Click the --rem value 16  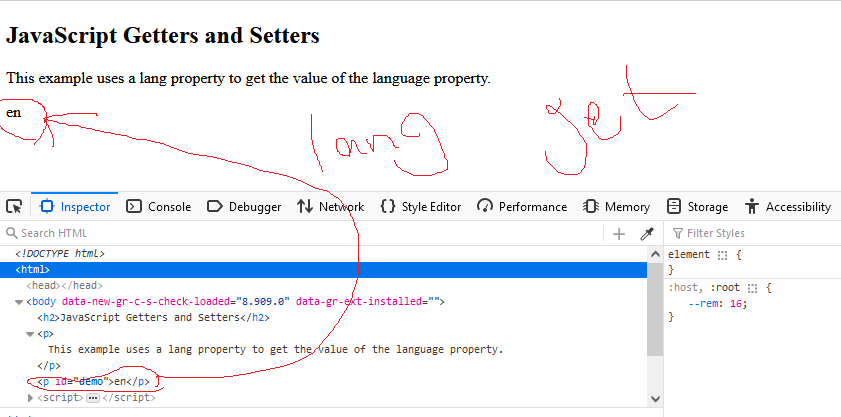735,304
